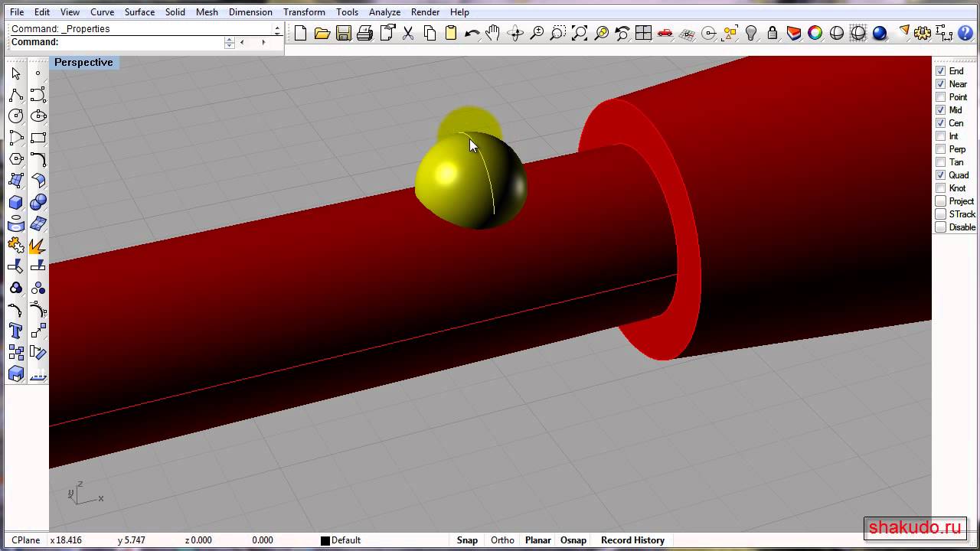The height and width of the screenshot is (551, 980).
Task: Save the model with the floppy disk icon
Action: pyautogui.click(x=344, y=33)
